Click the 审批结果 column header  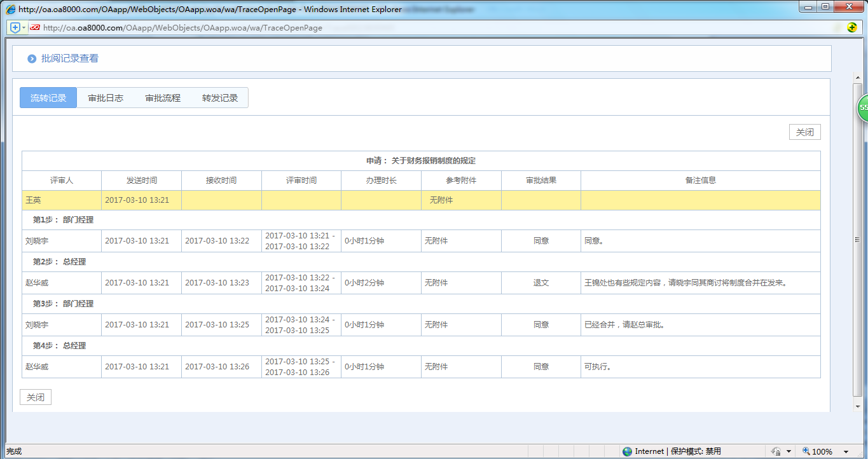(541, 181)
